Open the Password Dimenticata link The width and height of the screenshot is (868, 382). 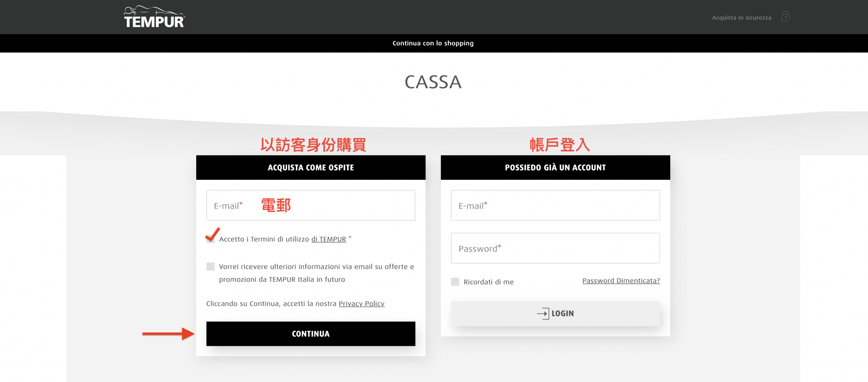click(621, 281)
